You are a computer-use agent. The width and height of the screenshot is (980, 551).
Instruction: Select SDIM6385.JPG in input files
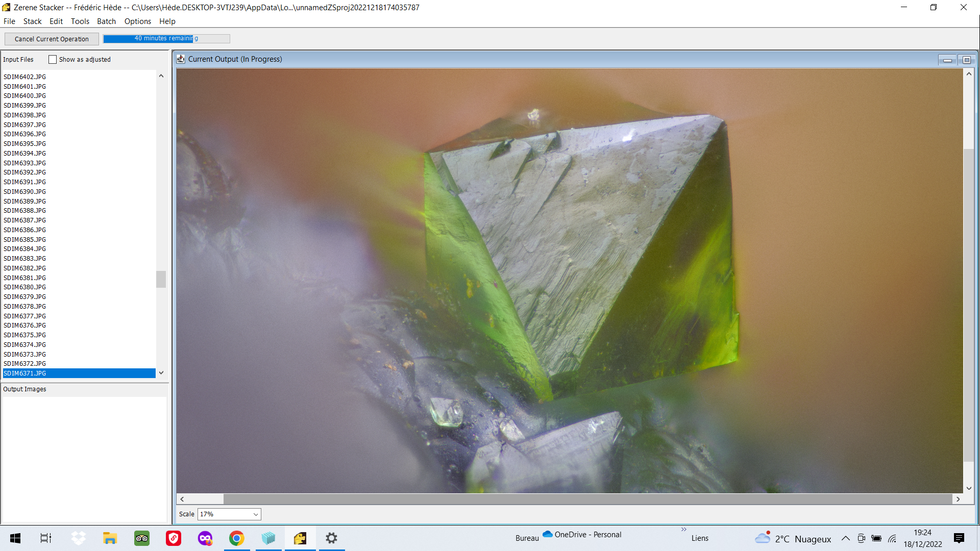pyautogui.click(x=25, y=240)
